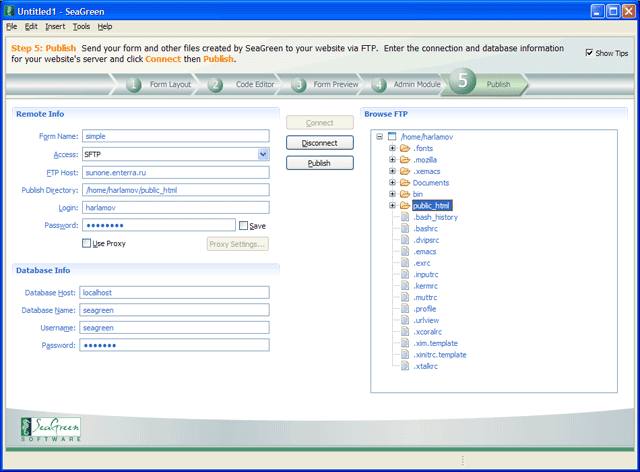Screen dimensions: 640x472
Task: Expand the bin folder
Action: (392, 194)
